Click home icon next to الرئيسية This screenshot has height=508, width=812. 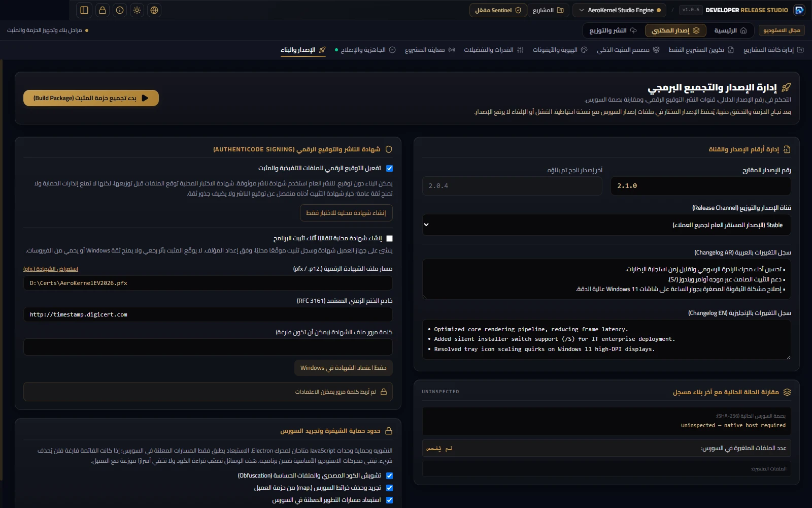click(743, 30)
